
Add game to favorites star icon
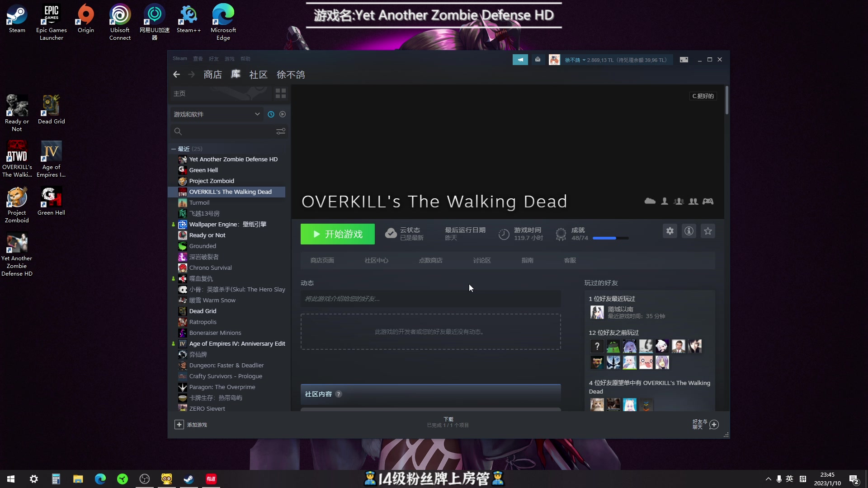coord(708,231)
